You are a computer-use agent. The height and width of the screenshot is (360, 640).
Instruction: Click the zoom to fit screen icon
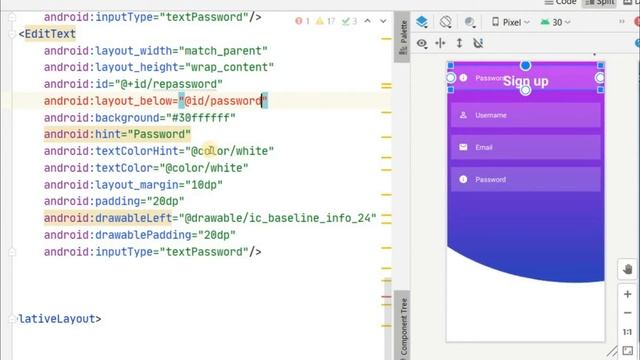(x=628, y=351)
